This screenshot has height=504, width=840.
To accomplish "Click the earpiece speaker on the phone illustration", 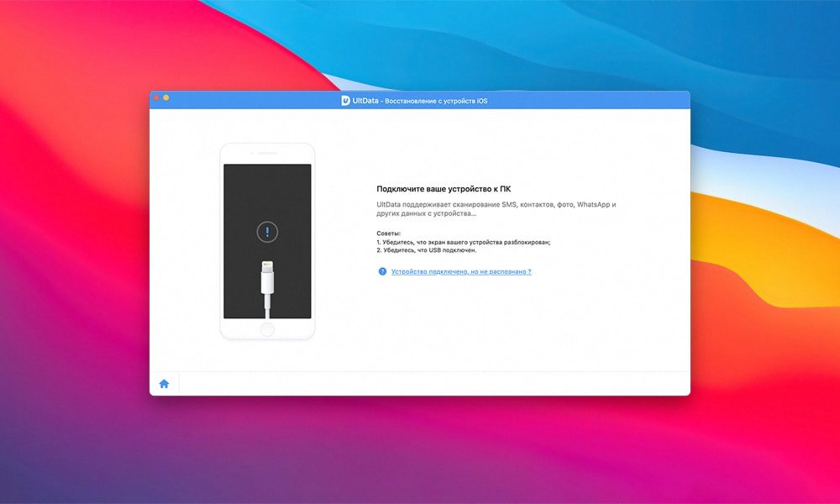I will 267,154.
